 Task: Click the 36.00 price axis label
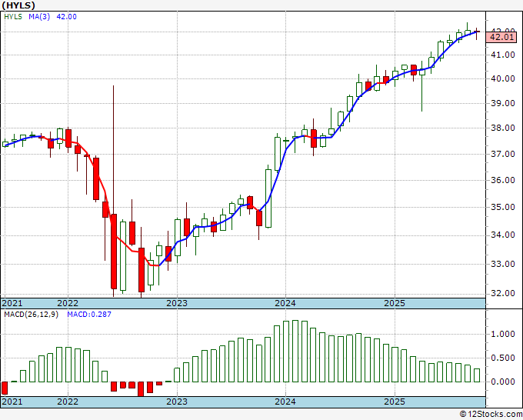(503, 180)
